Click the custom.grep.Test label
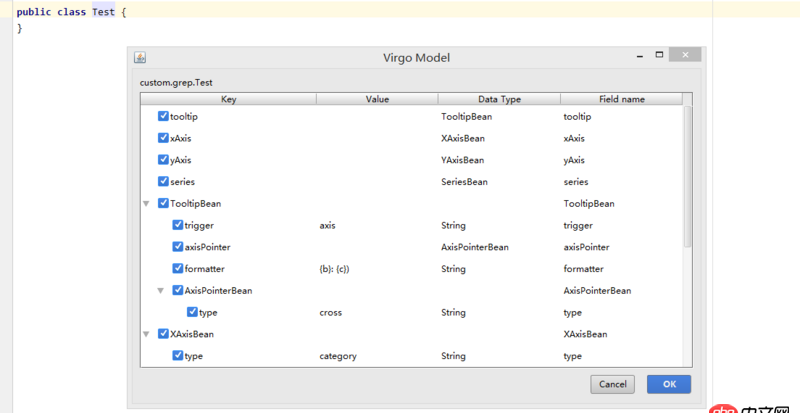 pos(176,83)
